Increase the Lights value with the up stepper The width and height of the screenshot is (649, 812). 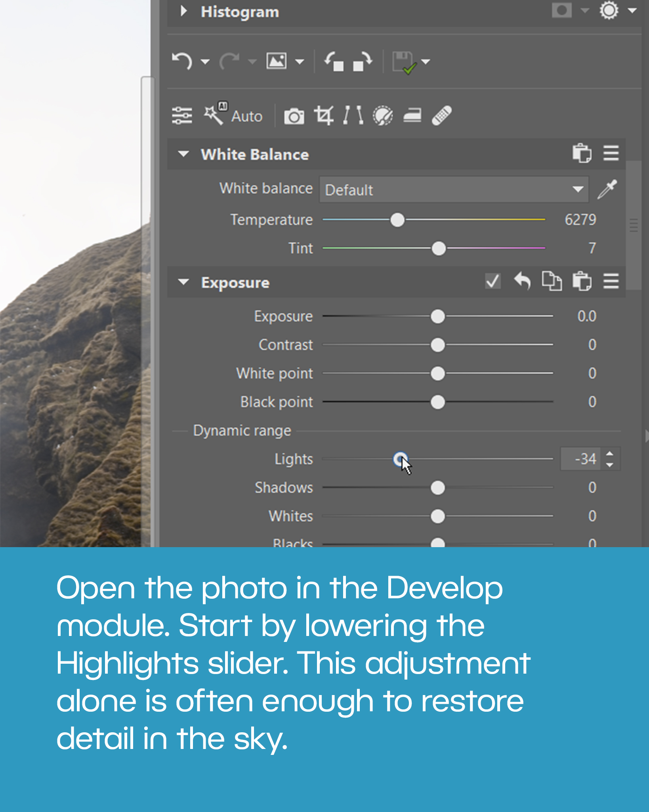click(x=610, y=454)
